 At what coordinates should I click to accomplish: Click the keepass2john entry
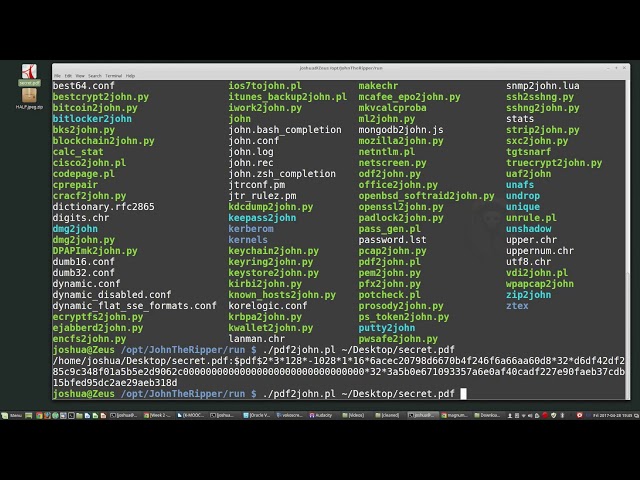pos(262,218)
